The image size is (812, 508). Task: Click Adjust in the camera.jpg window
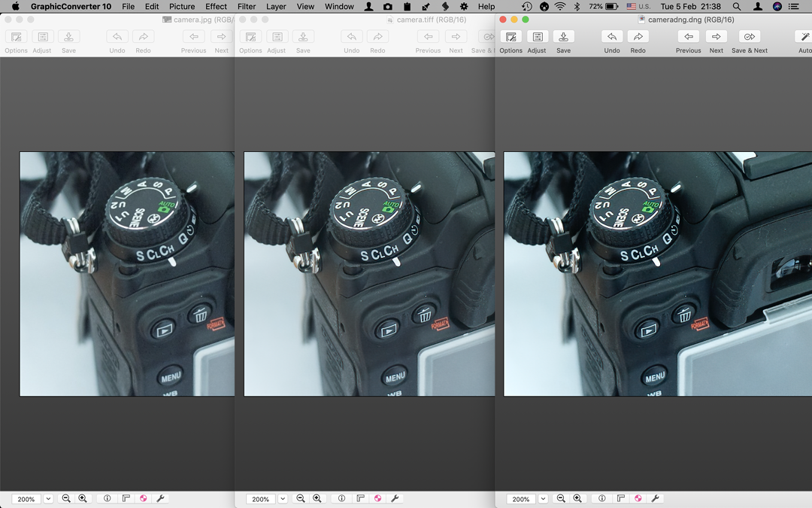tap(42, 37)
